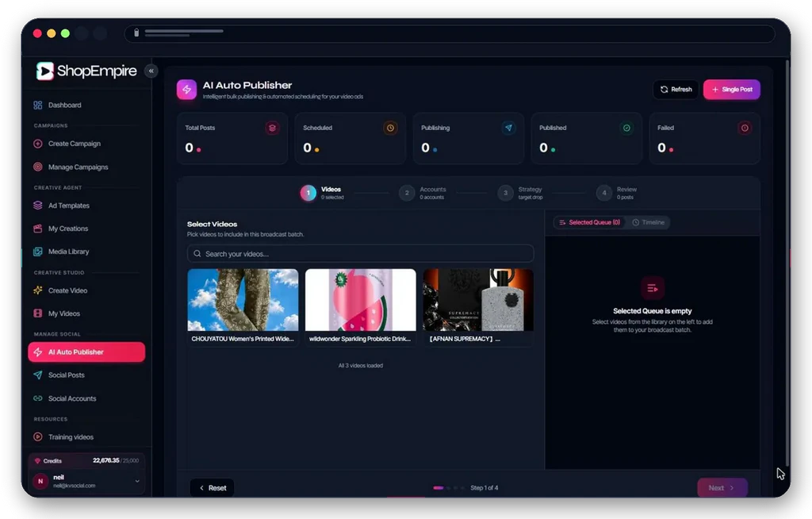Go to step 2 Accounts
Image resolution: width=812 pixels, height=519 pixels.
coord(423,193)
